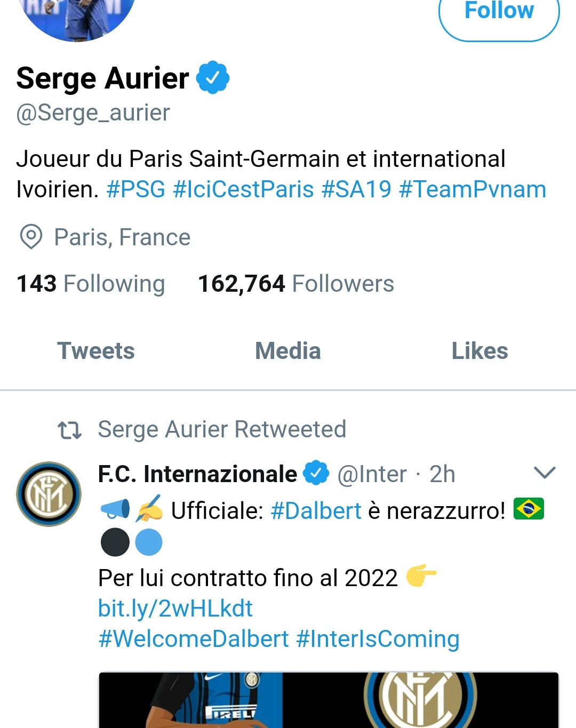Open Serge Aurier's profile picture
Viewport: 576px width, 728px height.
click(77, 16)
